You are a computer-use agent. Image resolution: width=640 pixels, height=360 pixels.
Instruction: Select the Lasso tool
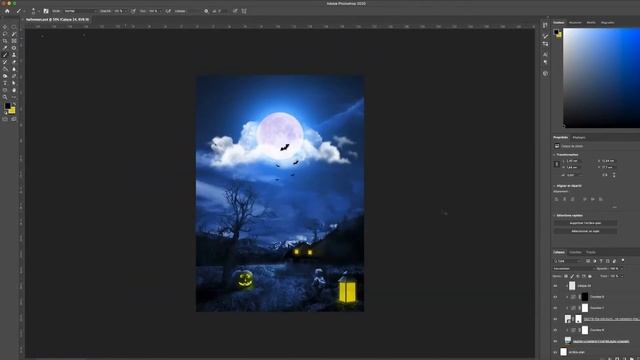[x=5, y=34]
